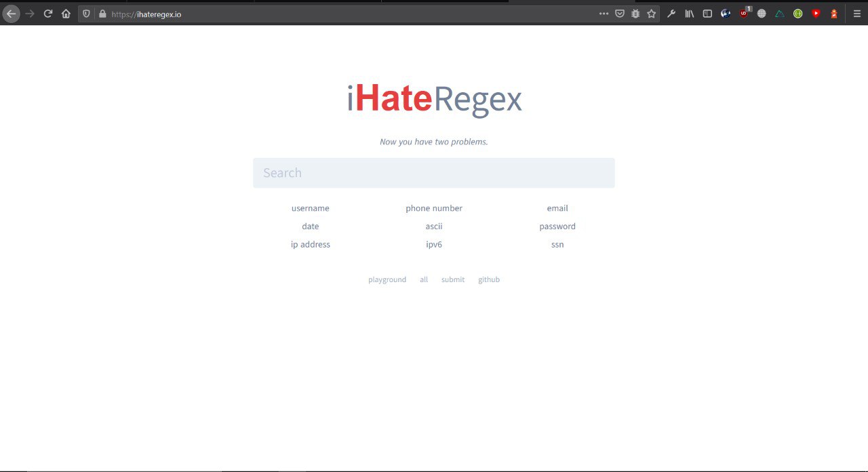This screenshot has width=868, height=472.
Task: Go back to the previous page
Action: point(11,14)
